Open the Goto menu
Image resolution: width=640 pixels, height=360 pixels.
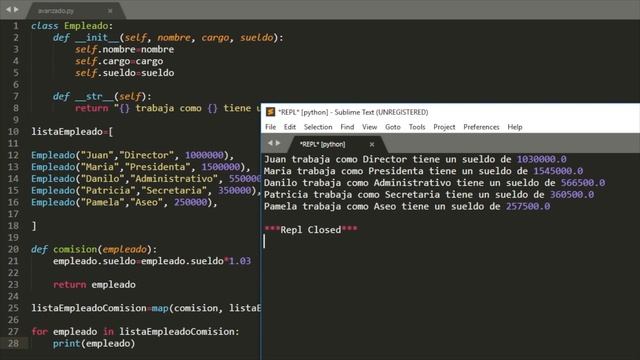pos(393,127)
